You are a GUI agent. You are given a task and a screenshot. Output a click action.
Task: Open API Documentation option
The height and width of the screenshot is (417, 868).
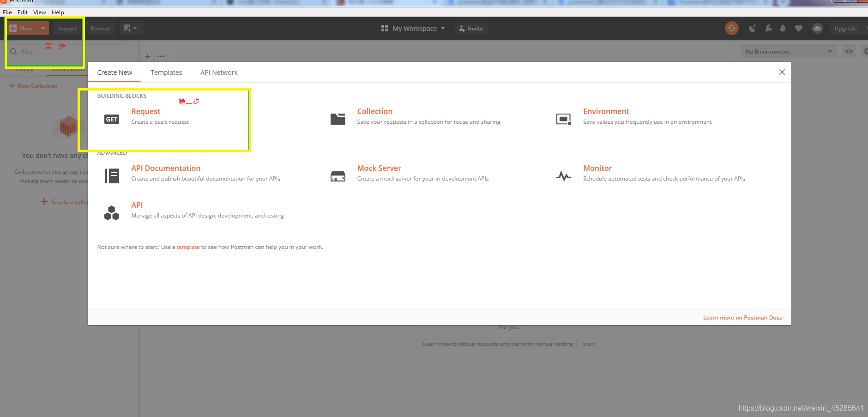166,168
